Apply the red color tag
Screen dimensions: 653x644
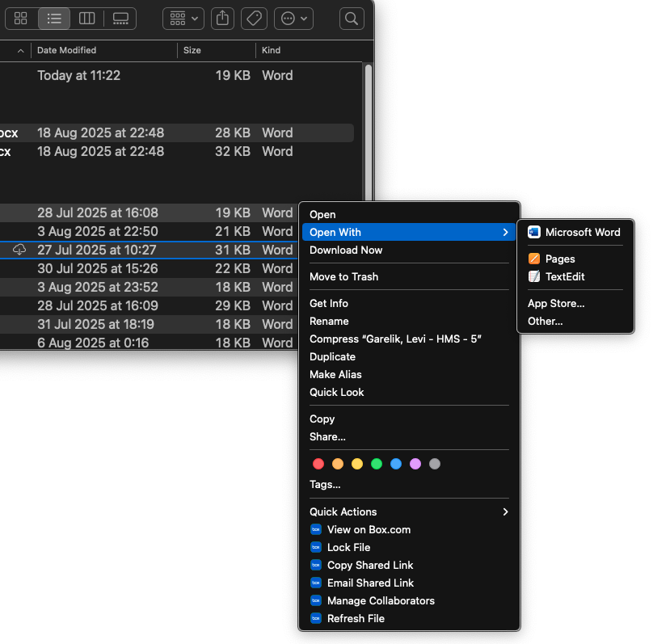[x=318, y=464]
